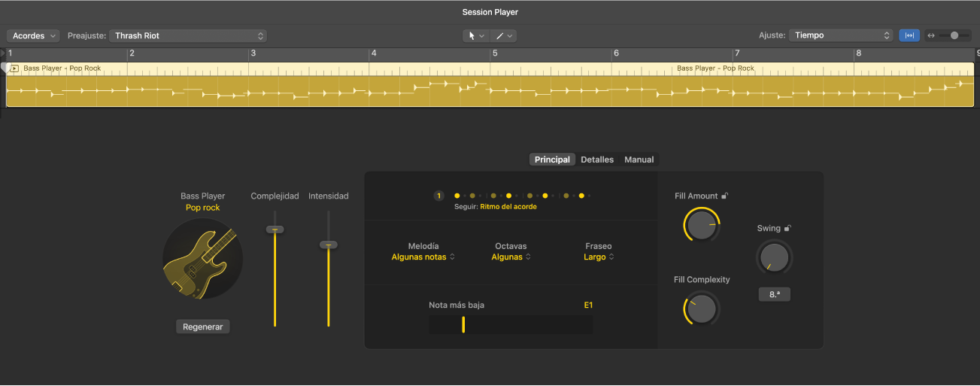The width and height of the screenshot is (980, 386).
Task: Click the region play icon beside Bass Player
Action: click(x=14, y=68)
